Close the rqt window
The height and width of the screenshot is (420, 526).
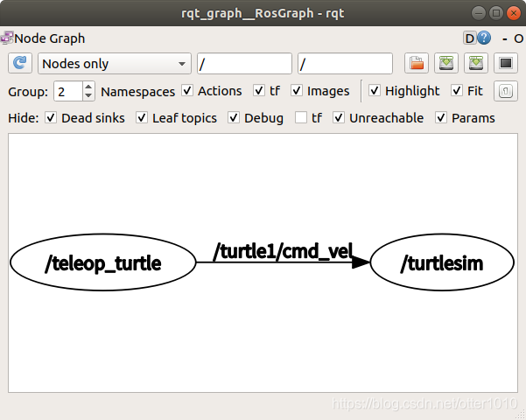pyautogui.click(x=514, y=13)
